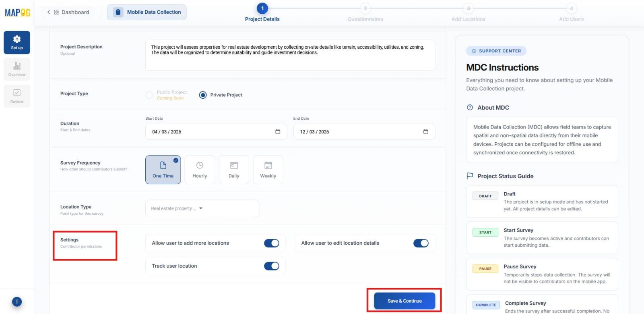644x314 pixels.
Task: Select the Public Project radio option
Action: point(149,95)
